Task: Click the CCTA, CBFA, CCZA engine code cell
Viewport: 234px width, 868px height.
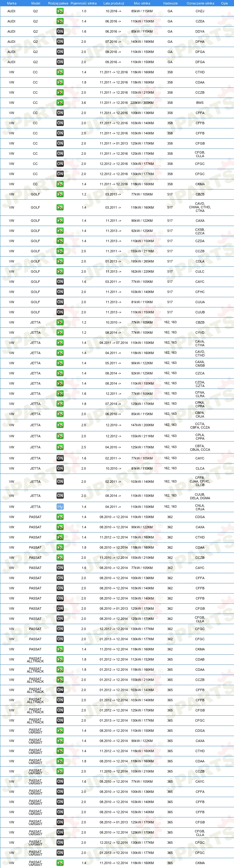Action: pyautogui.click(x=200, y=426)
